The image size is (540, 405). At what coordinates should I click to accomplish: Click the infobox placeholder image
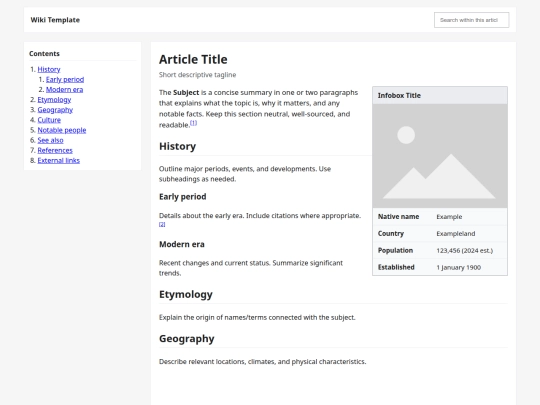[x=440, y=156]
